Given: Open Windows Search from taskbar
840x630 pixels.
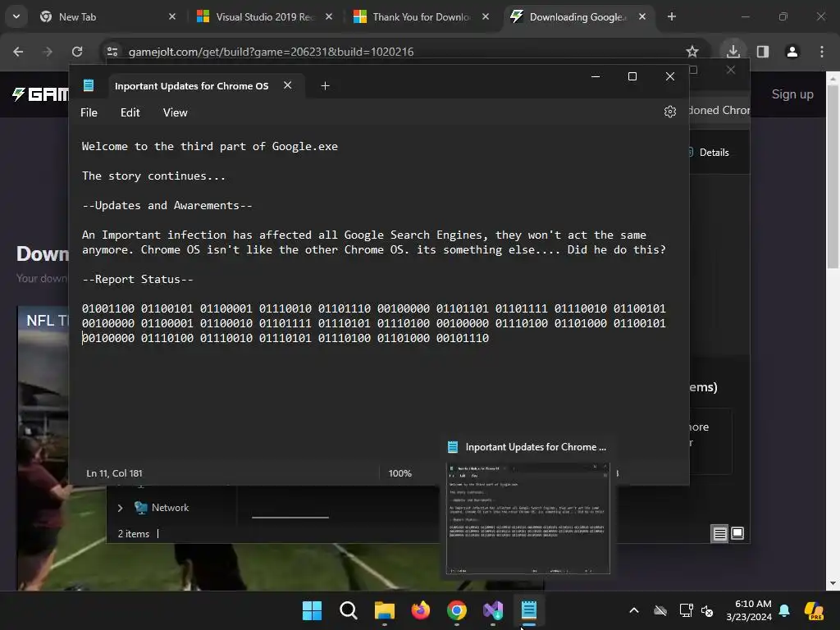Looking at the screenshot, I should point(348,610).
